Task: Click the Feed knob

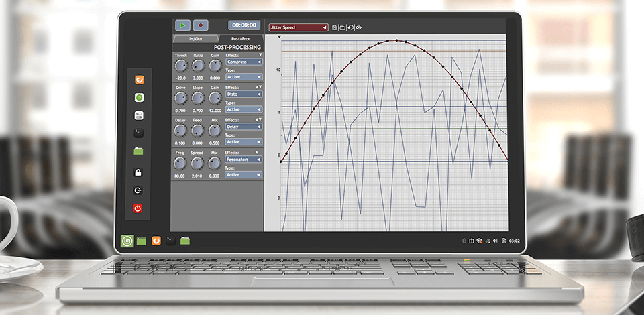Action: click(x=197, y=131)
